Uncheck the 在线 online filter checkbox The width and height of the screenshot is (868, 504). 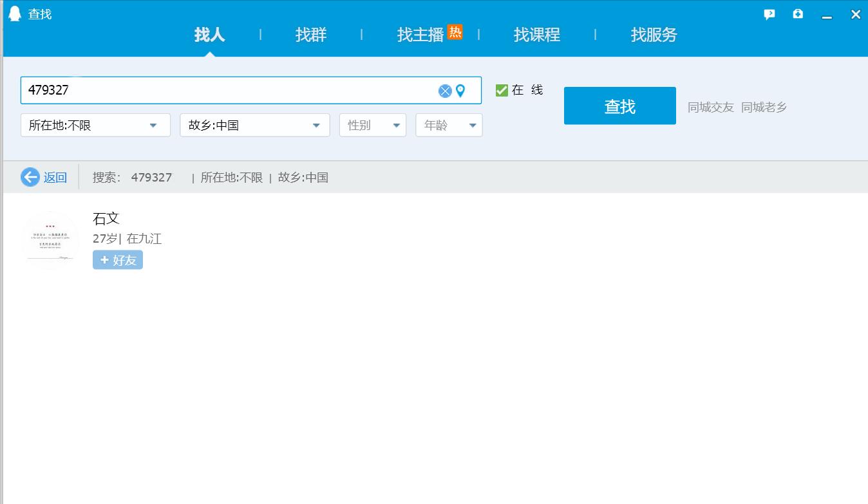(501, 90)
